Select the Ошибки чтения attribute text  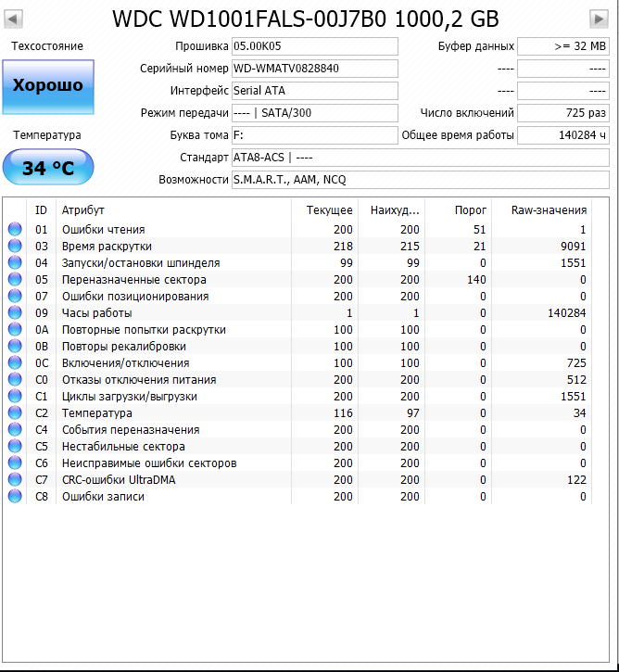point(103,230)
